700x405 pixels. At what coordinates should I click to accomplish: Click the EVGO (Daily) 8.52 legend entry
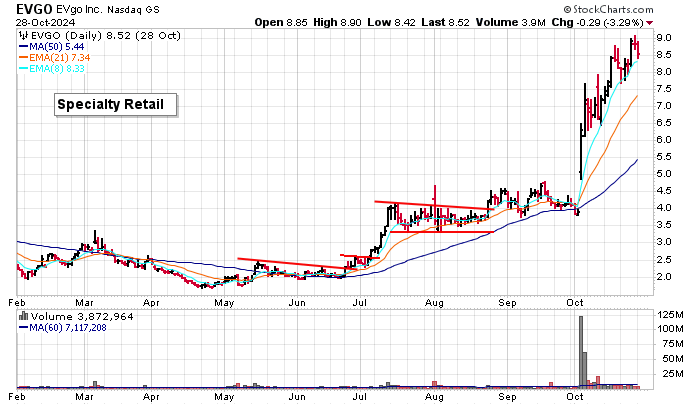[x=104, y=36]
